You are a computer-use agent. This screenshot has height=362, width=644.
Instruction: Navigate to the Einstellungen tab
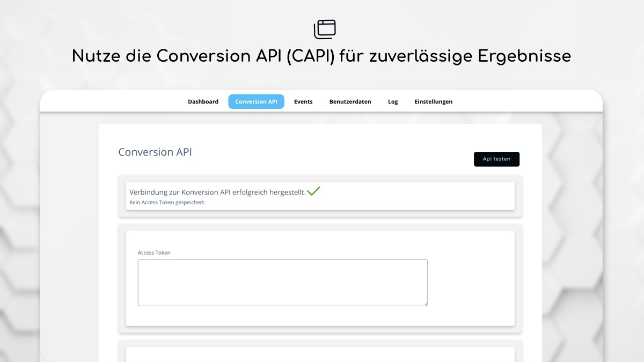[x=433, y=102]
